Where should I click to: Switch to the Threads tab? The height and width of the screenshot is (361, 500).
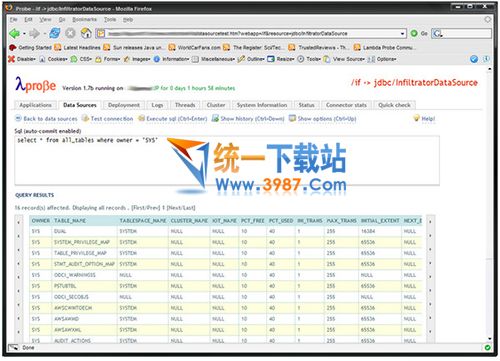185,105
